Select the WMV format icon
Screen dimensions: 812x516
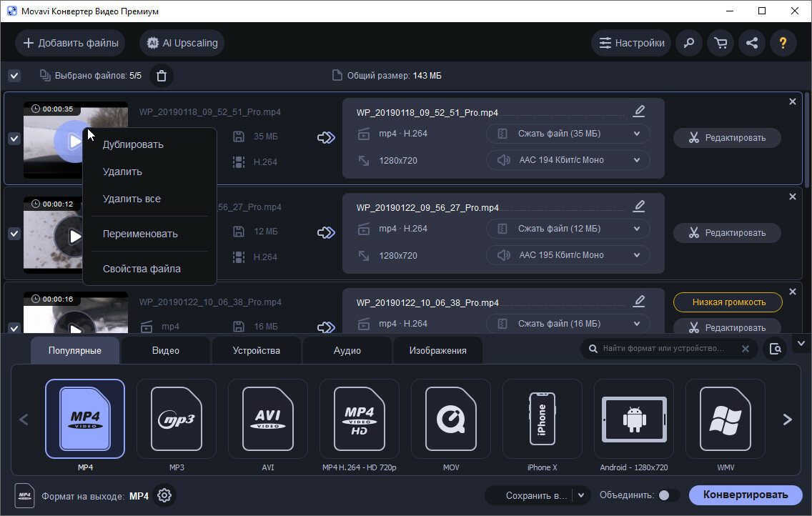726,419
